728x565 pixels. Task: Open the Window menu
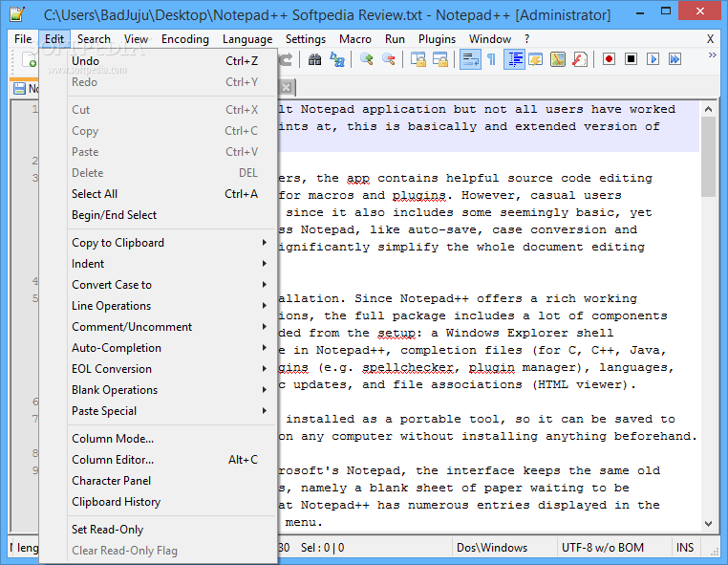pos(490,39)
